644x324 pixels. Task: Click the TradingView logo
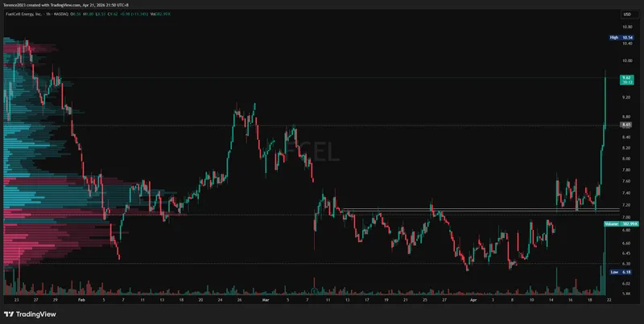coord(30,314)
